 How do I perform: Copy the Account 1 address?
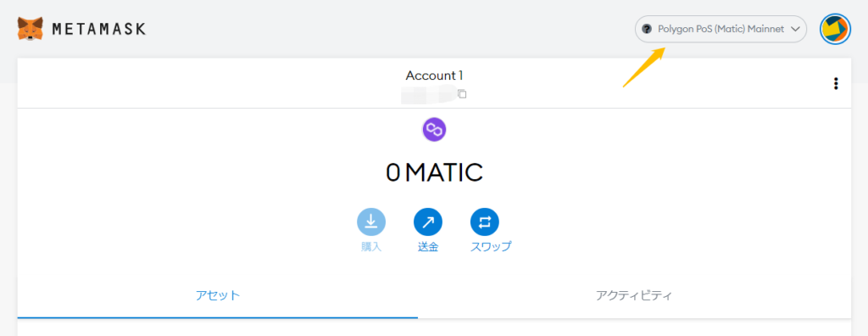[462, 94]
